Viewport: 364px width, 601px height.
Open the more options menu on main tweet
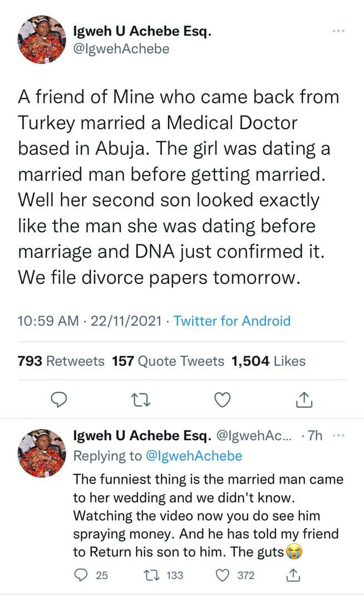[338, 32]
